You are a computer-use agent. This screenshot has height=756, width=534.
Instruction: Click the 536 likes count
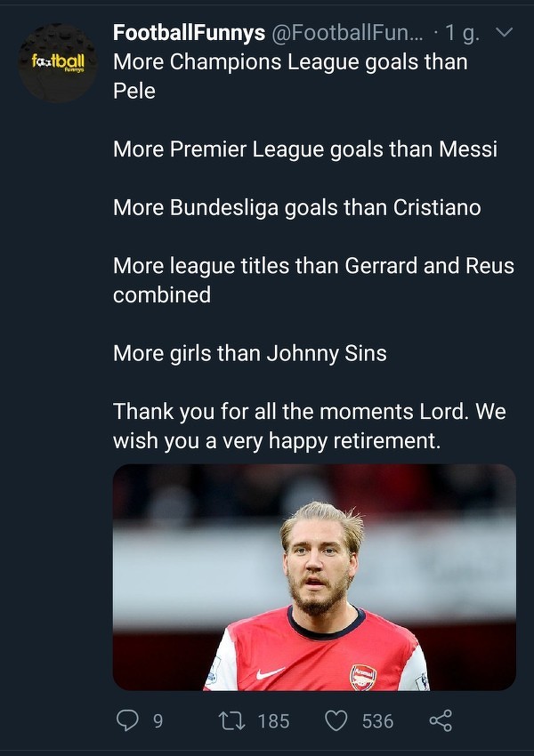pos(377,721)
